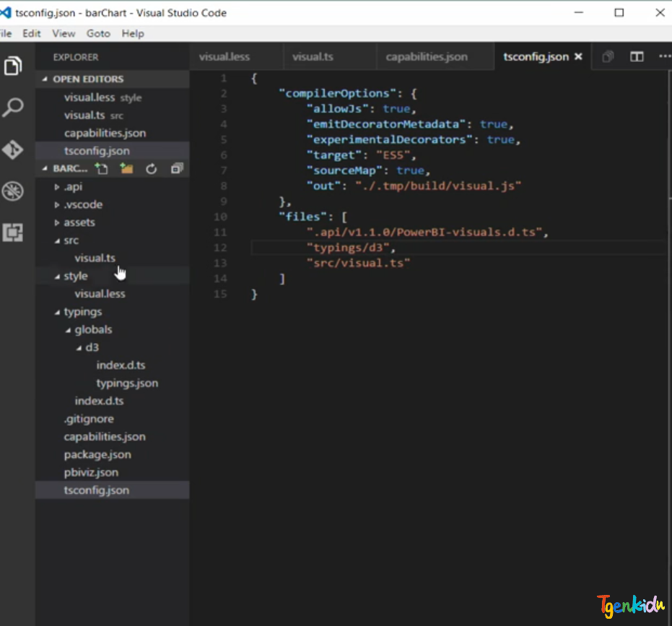The image size is (672, 626).
Task: Click the open changes icon in editor toolbar
Action: click(x=608, y=56)
